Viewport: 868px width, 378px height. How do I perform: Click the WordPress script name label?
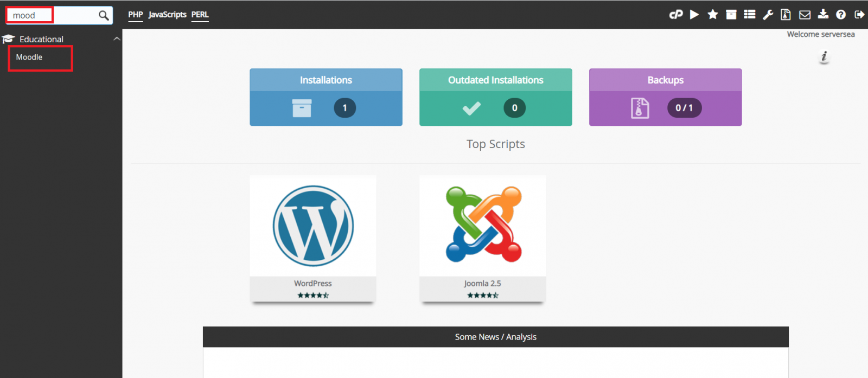coord(313,283)
